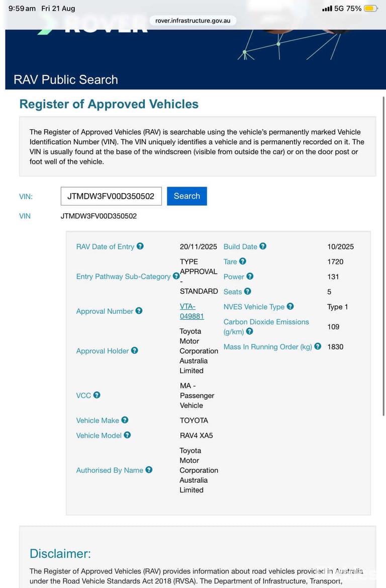Viewport: 386px width, 588px height.
Task: Click the Power value 131
Action: click(x=333, y=276)
